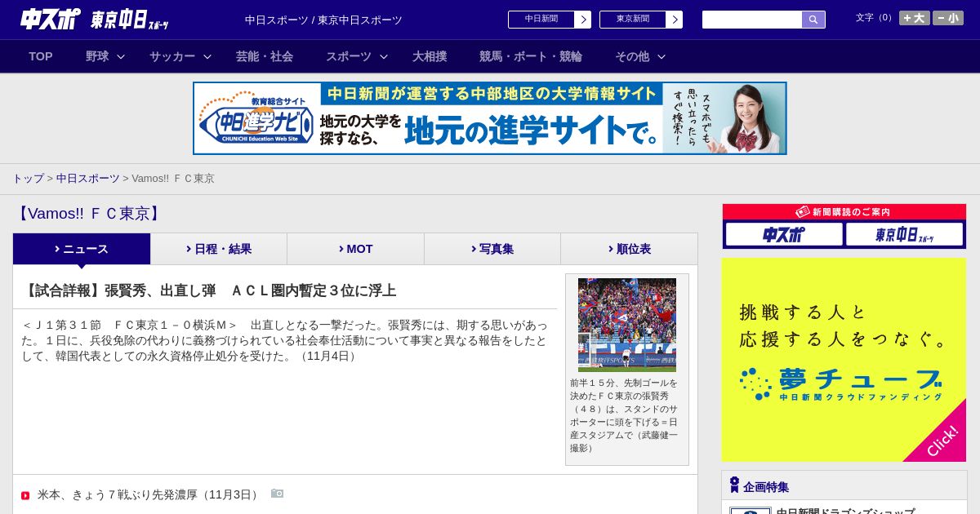Open the 張賢秀、出直し弾 article headline

coord(209,290)
